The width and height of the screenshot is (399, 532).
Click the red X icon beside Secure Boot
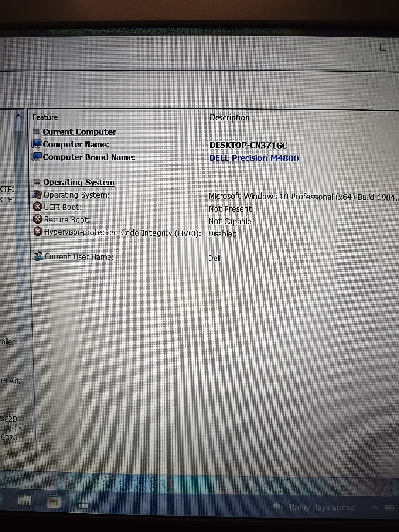(x=38, y=219)
